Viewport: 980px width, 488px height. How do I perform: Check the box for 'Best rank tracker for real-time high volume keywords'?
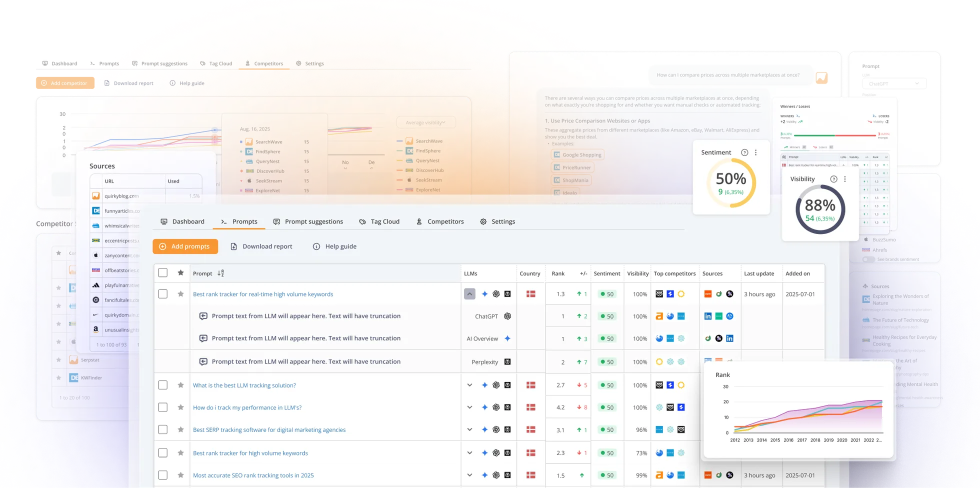162,294
